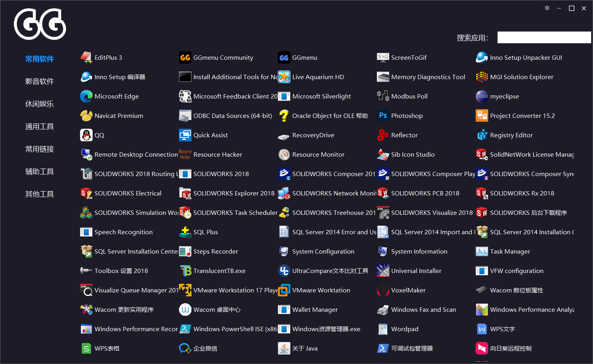Click the 可调试包管理器 label
This screenshot has width=593, height=364.
click(x=412, y=349)
